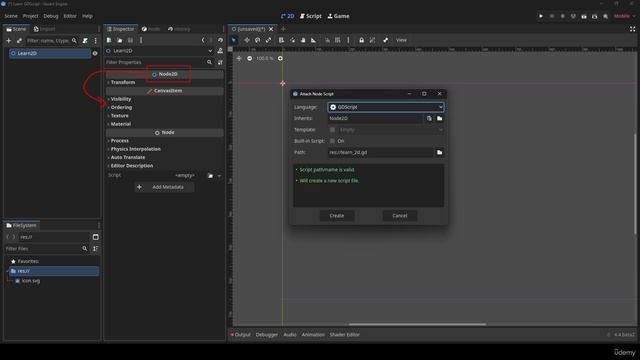
Task: Click the instantiate child scene link icon
Action: (x=19, y=40)
